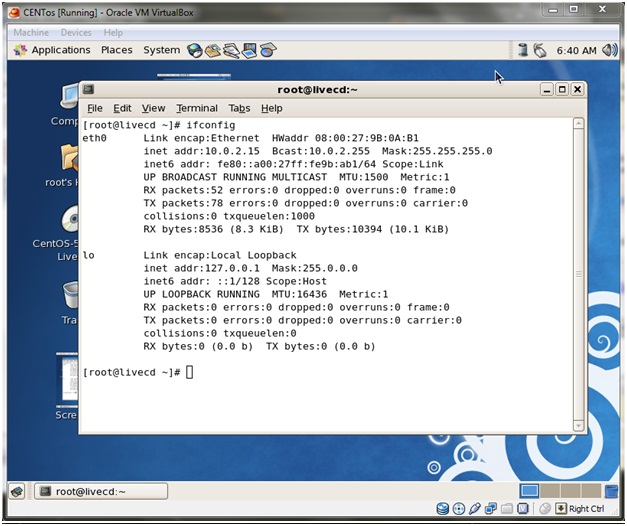Open the Tabs menu in terminal

pyautogui.click(x=239, y=108)
